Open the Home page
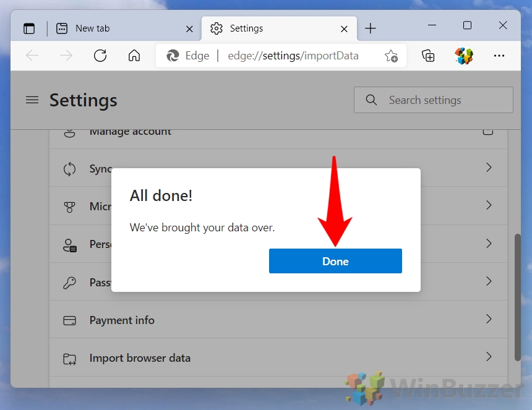Viewport: 532px width, 410px height. pyautogui.click(x=134, y=55)
